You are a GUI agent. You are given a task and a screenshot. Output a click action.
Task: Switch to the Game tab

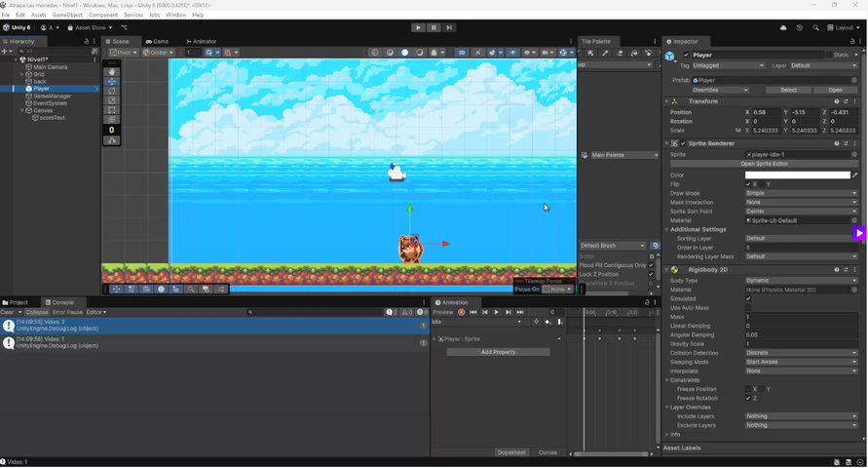click(x=157, y=42)
